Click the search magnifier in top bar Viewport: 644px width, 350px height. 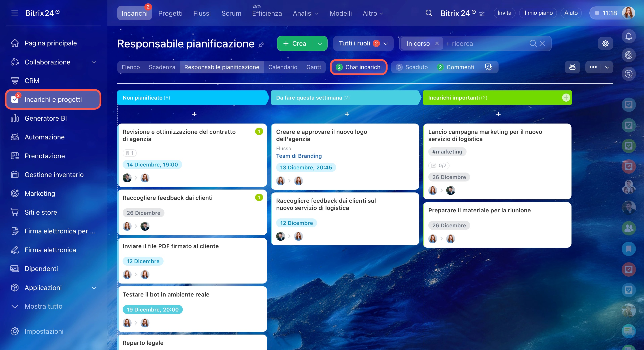(429, 13)
